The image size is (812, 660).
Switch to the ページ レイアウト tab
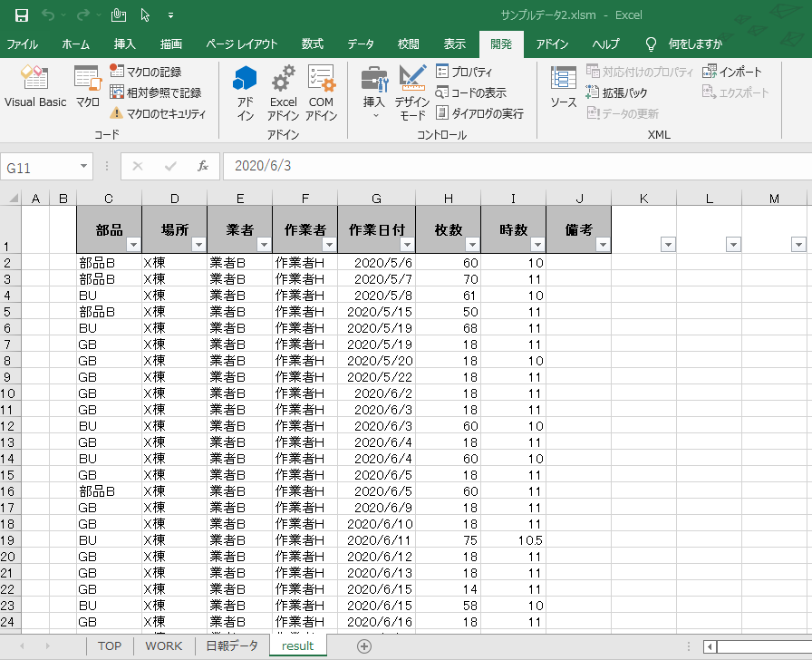[x=241, y=44]
